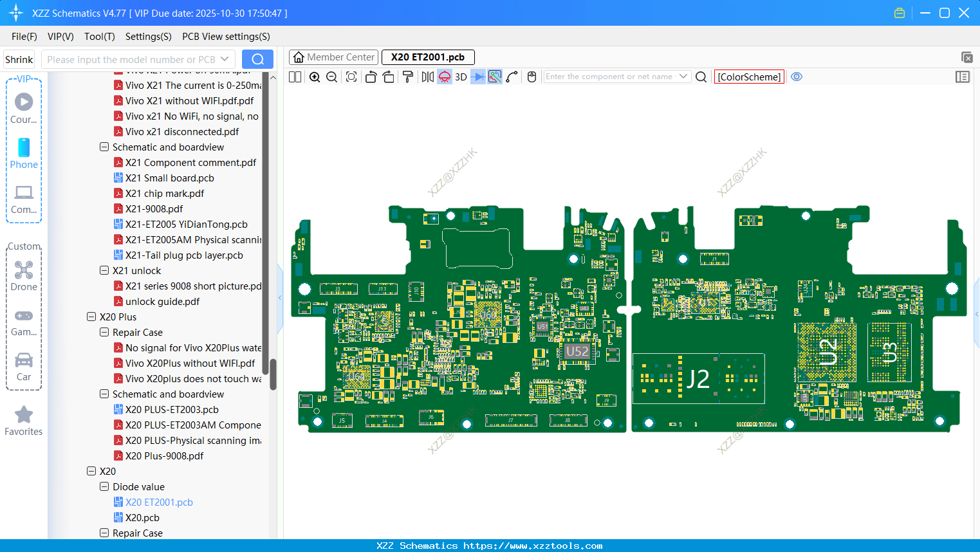980x552 pixels.
Task: Click the model number or PCB search field
Action: [131, 59]
